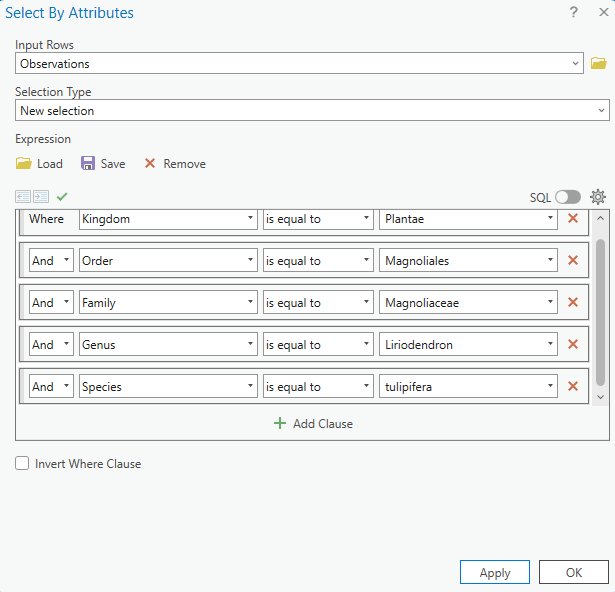Change operator in Family clause

click(318, 302)
